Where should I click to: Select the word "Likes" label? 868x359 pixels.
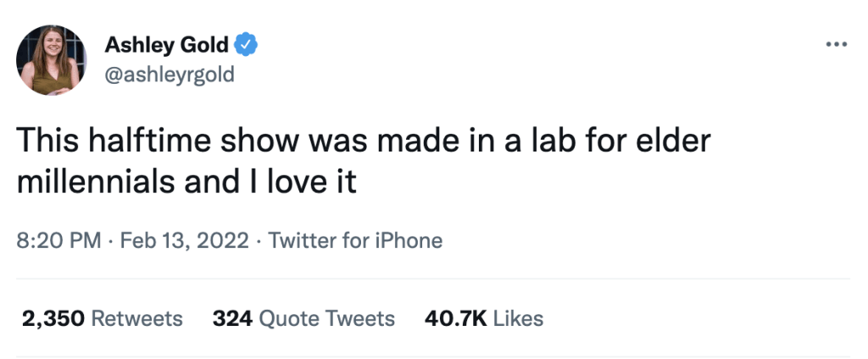pyautogui.click(x=518, y=318)
